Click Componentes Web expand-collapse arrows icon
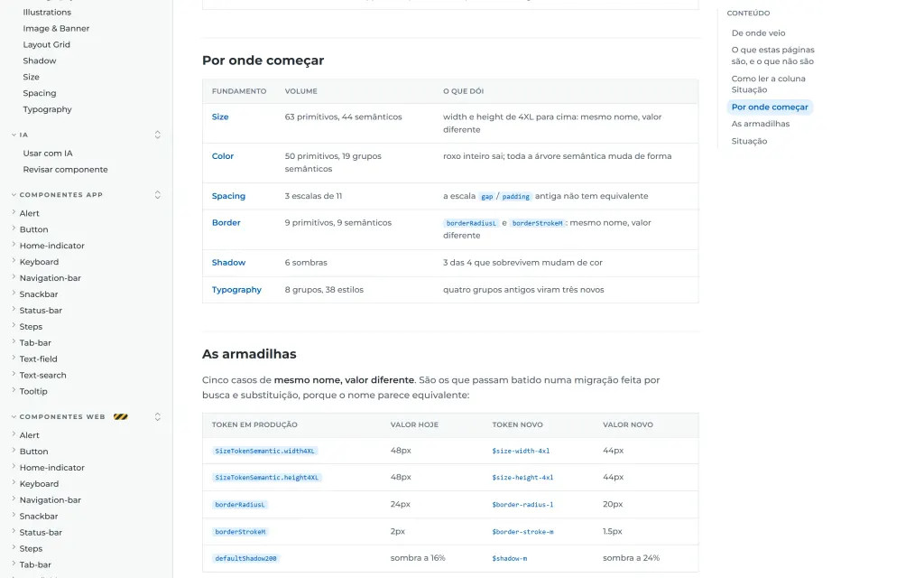924x578 pixels. 157,417
